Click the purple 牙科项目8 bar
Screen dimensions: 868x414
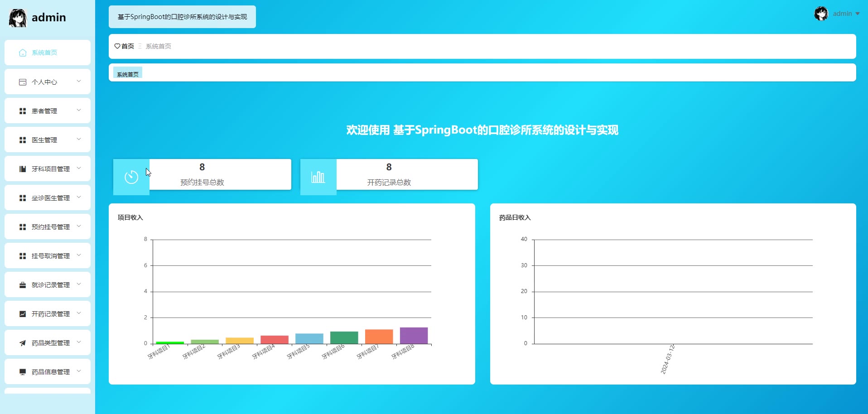[414, 336]
